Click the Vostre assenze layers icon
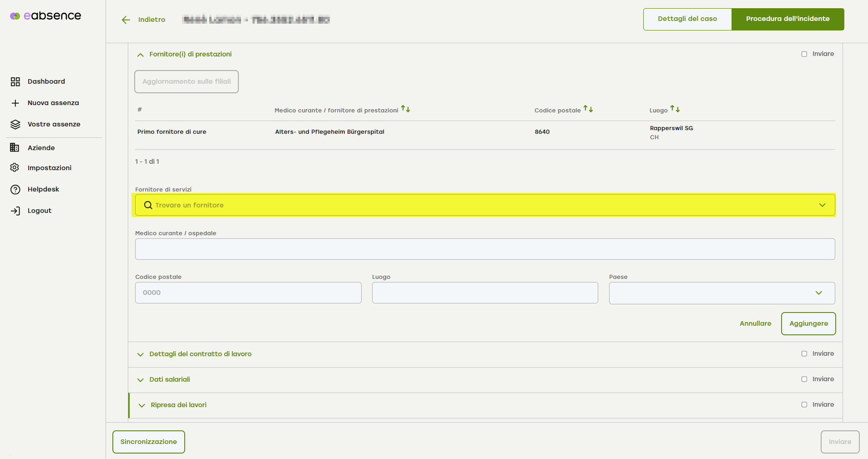The image size is (868, 459). pyautogui.click(x=15, y=124)
